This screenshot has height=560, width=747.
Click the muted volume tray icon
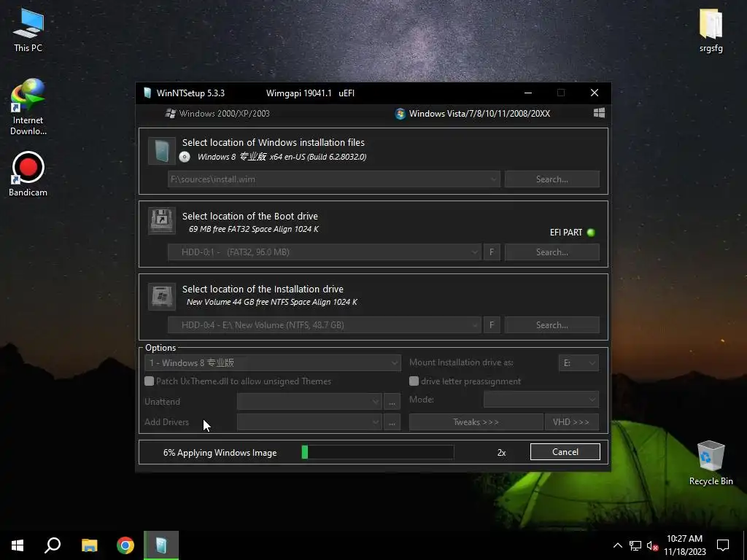pyautogui.click(x=652, y=545)
